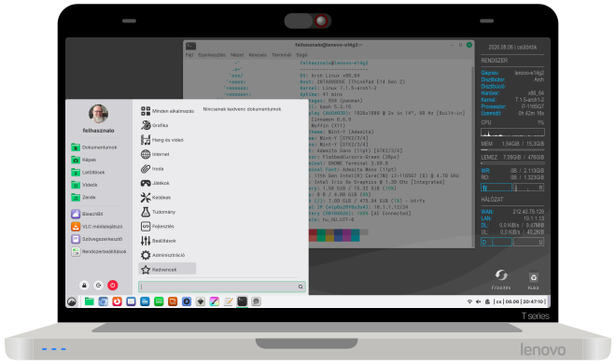Select the Grafika category
The image size is (616, 364).
click(167, 125)
